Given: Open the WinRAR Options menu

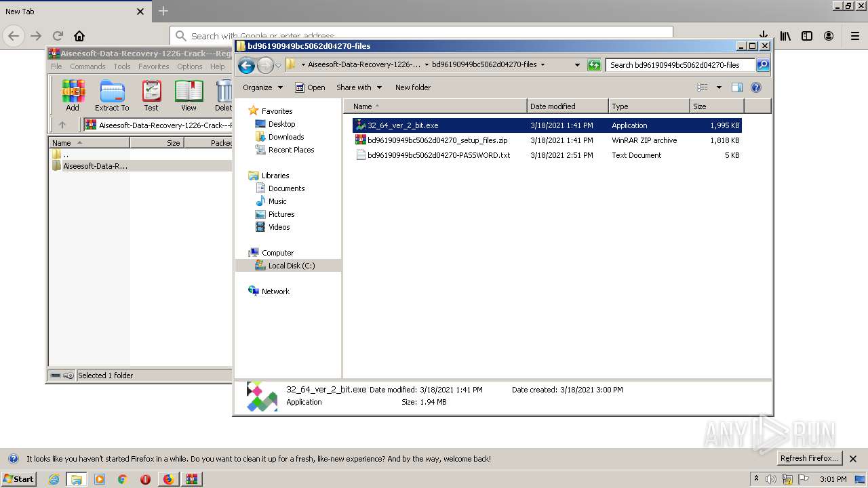Looking at the screenshot, I should coord(190,66).
